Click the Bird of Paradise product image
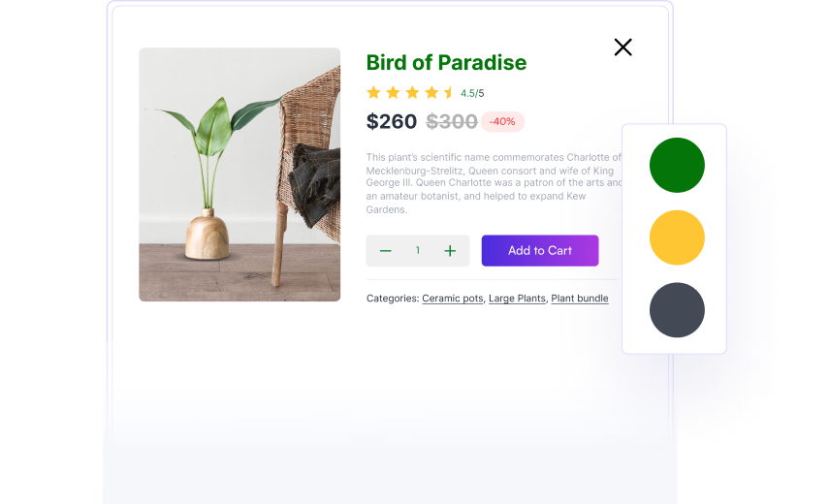 coord(239,174)
